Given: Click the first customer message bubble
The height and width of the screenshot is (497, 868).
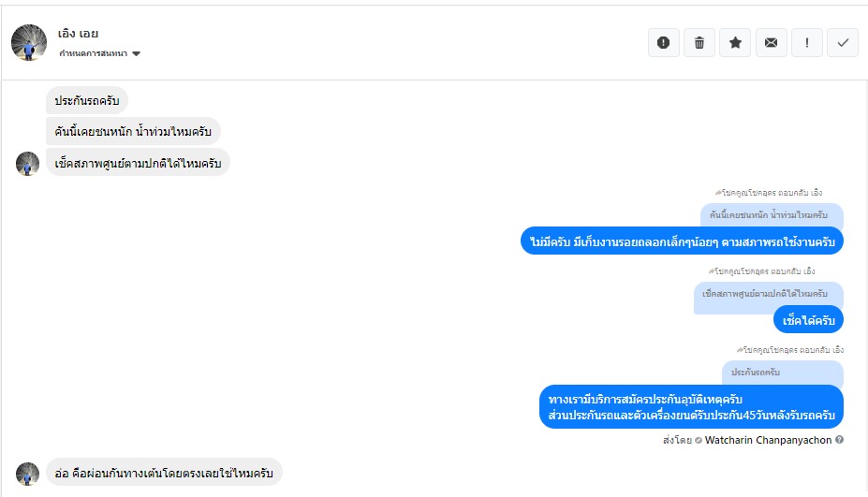Looking at the screenshot, I should coord(86,100).
